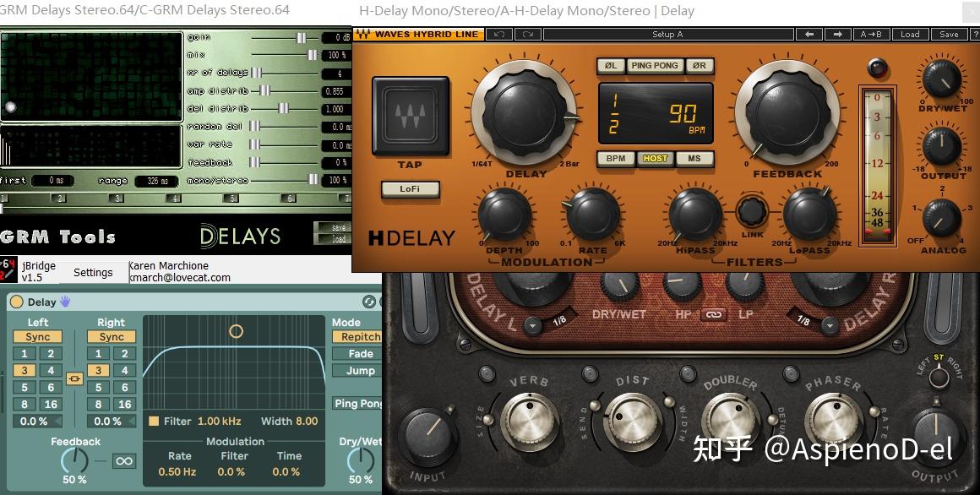Click the PING PONG button in H-Delay

655,65
